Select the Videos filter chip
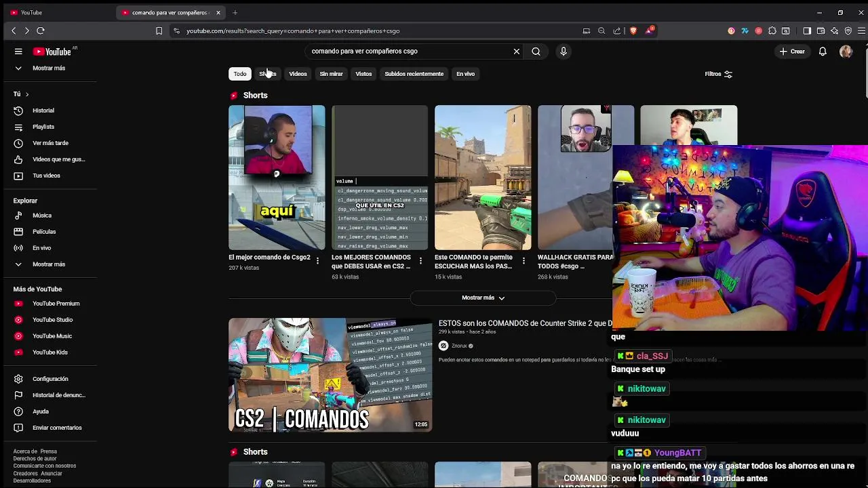This screenshot has height=488, width=868. (298, 74)
